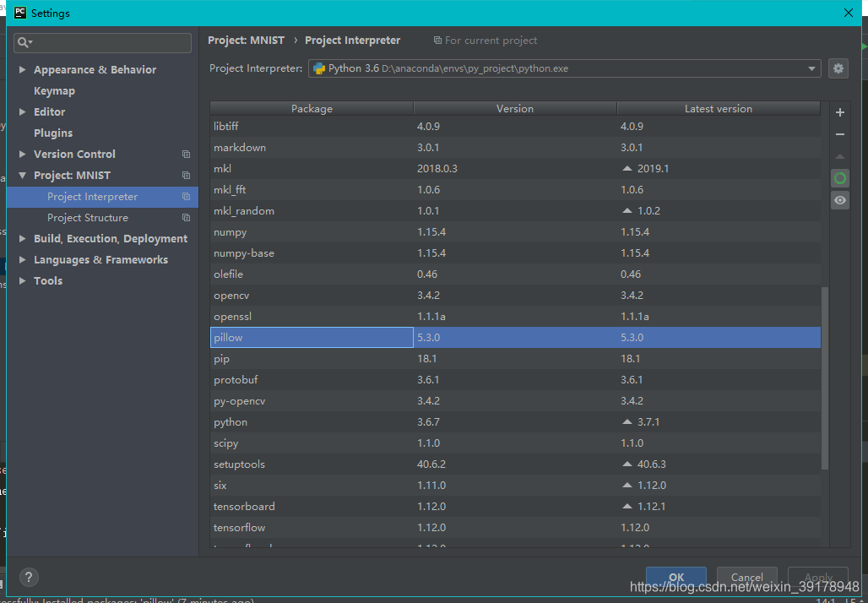Select the mkl package row
The height and width of the screenshot is (603, 868).
pyautogui.click(x=515, y=168)
